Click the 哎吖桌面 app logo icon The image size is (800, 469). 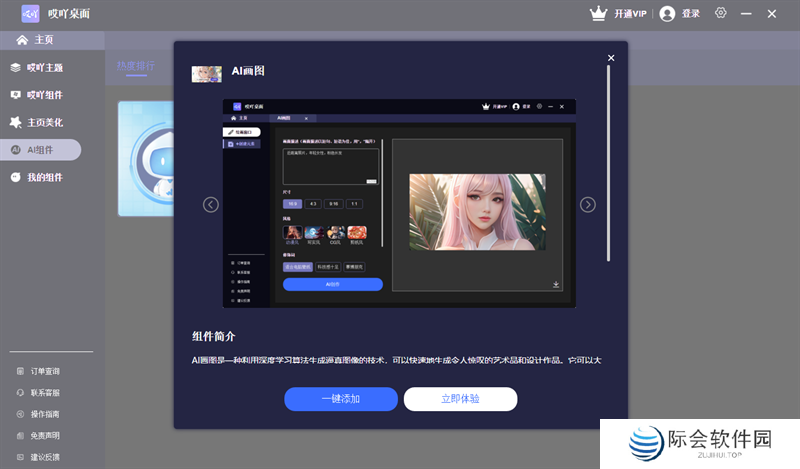pyautogui.click(x=30, y=14)
